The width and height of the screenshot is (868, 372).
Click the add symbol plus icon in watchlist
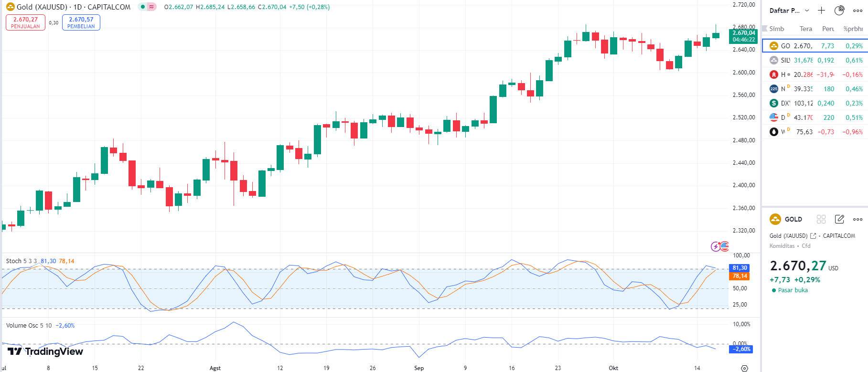coord(821,11)
